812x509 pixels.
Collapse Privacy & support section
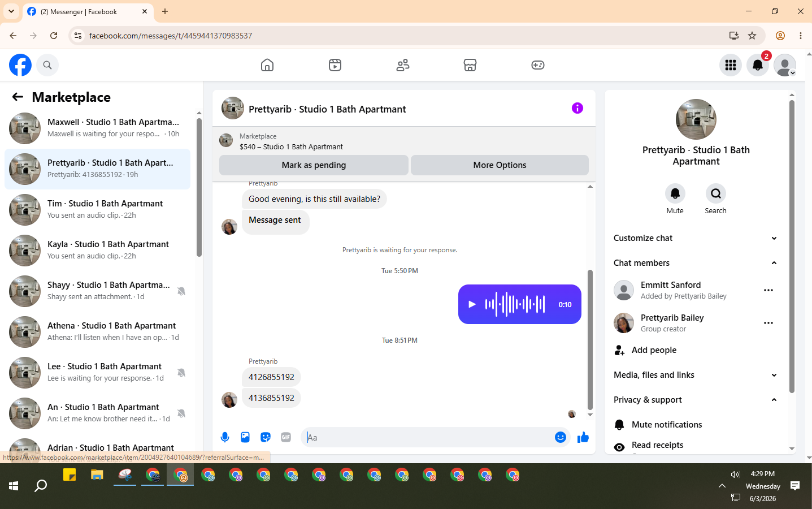[x=696, y=400]
